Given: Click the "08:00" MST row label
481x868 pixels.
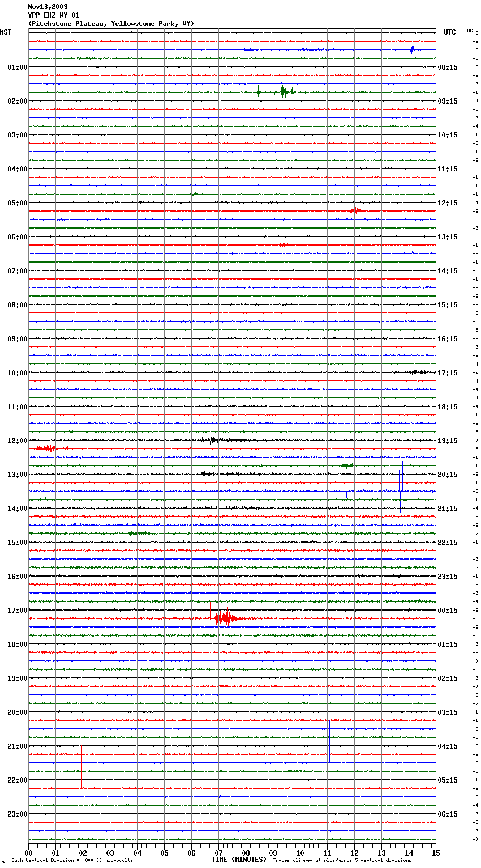Looking at the screenshot, I should pyautogui.click(x=18, y=305).
